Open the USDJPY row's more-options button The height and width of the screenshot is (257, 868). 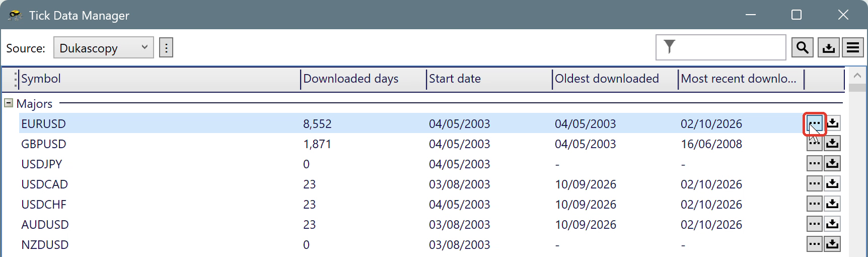(814, 164)
